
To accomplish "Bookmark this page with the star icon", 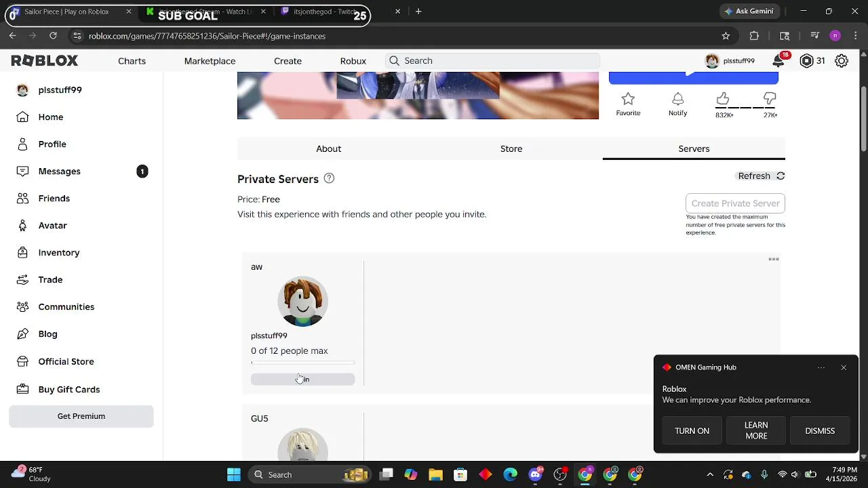I will click(x=726, y=36).
